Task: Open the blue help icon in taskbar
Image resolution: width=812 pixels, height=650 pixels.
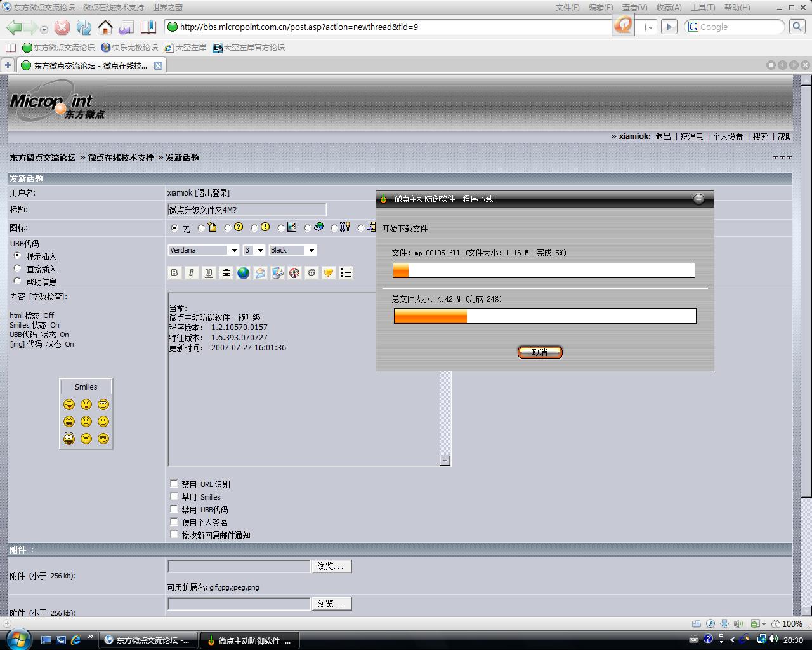Action: coord(708,640)
